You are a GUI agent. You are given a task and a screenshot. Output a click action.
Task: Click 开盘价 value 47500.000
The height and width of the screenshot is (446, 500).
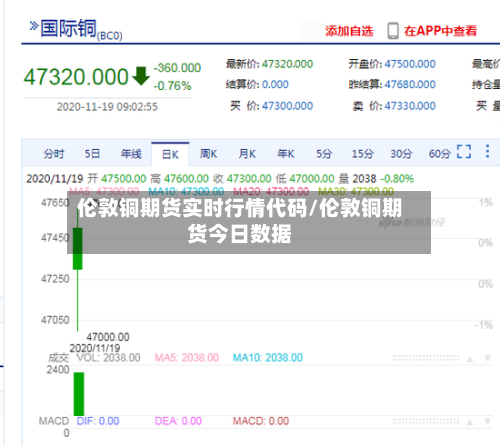pyautogui.click(x=410, y=64)
